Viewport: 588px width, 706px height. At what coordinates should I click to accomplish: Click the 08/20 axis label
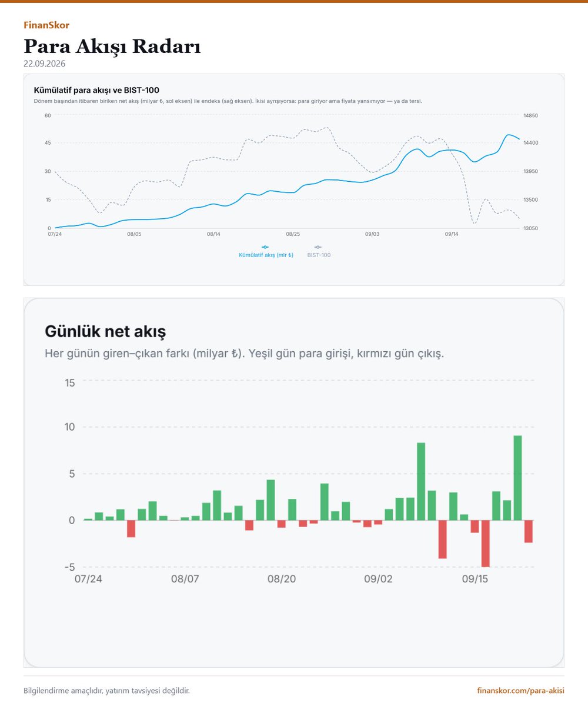tap(282, 580)
